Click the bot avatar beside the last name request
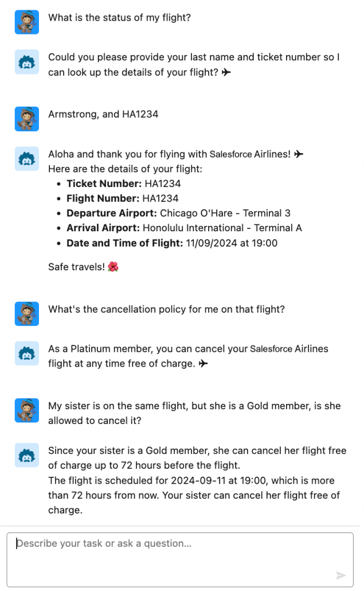This screenshot has width=364, height=591. click(26, 62)
